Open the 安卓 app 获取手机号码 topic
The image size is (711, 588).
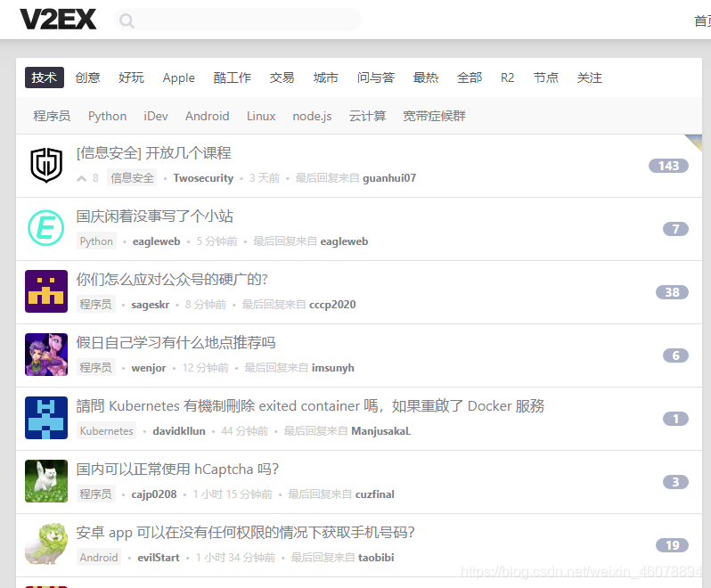[245, 532]
